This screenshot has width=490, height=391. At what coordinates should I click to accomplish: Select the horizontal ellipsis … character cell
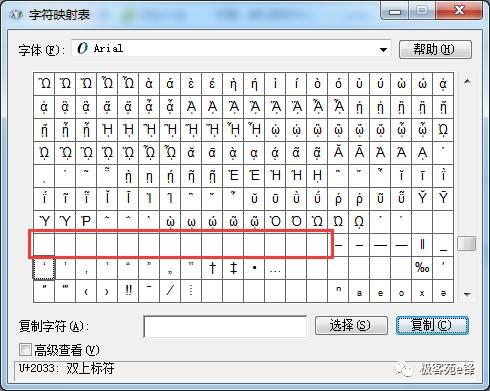coord(275,268)
